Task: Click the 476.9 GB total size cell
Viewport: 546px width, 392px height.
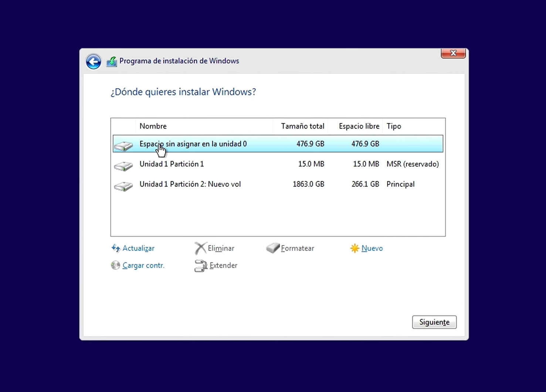Action: click(x=310, y=144)
